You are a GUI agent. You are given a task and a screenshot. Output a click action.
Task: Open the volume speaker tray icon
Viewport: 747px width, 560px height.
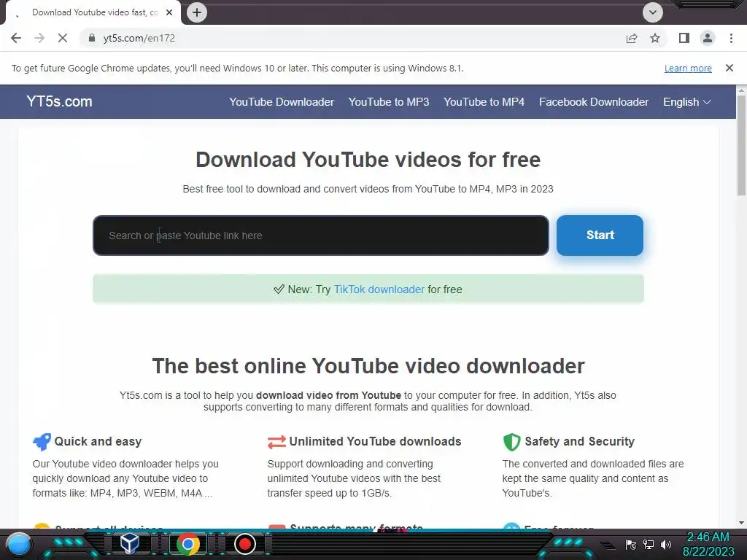(x=666, y=544)
